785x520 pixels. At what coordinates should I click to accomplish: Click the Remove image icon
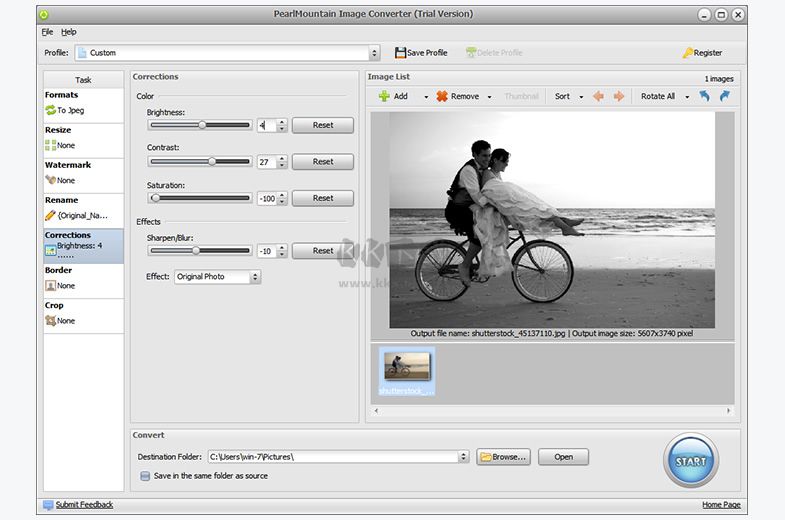coord(442,97)
